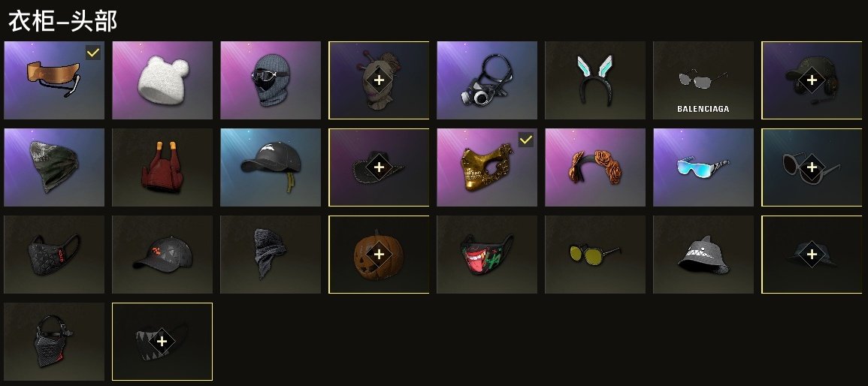Uncheck the golden skull mask selection
868x386 pixels.
[526, 140]
